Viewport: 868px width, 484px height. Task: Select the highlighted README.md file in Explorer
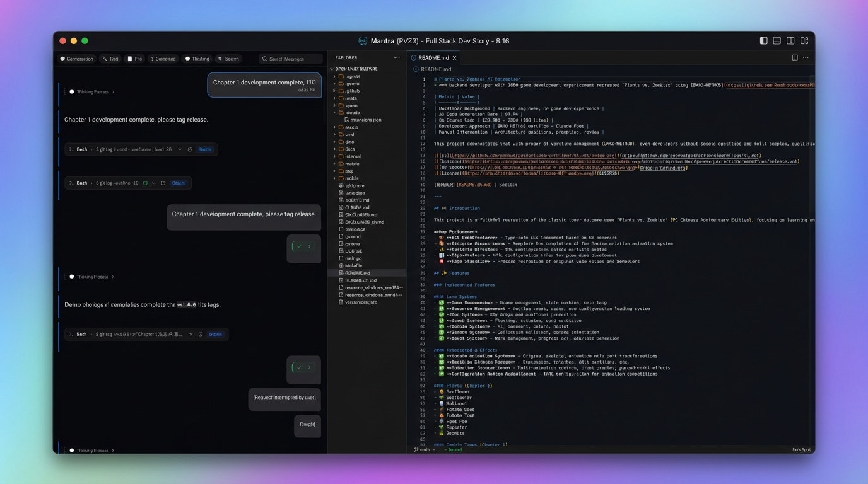[368, 273]
